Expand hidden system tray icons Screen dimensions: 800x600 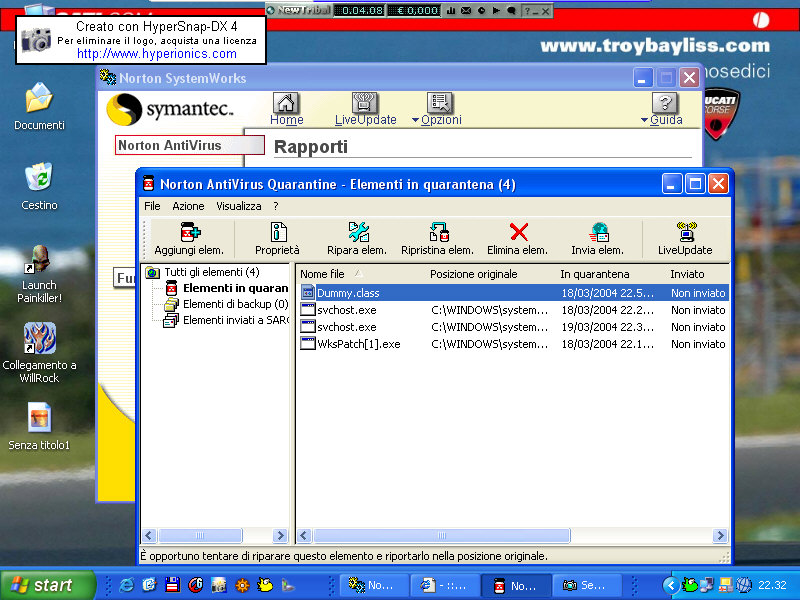(670, 585)
